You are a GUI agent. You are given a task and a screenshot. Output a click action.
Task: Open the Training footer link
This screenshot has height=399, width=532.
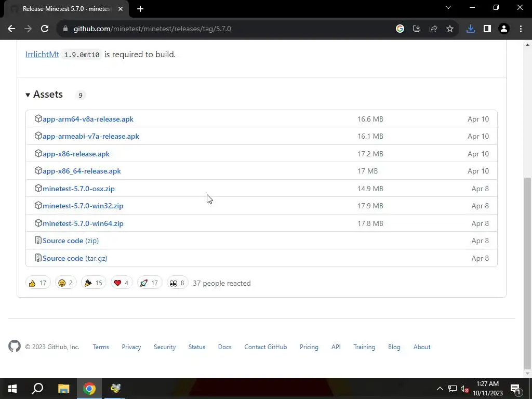click(x=364, y=347)
